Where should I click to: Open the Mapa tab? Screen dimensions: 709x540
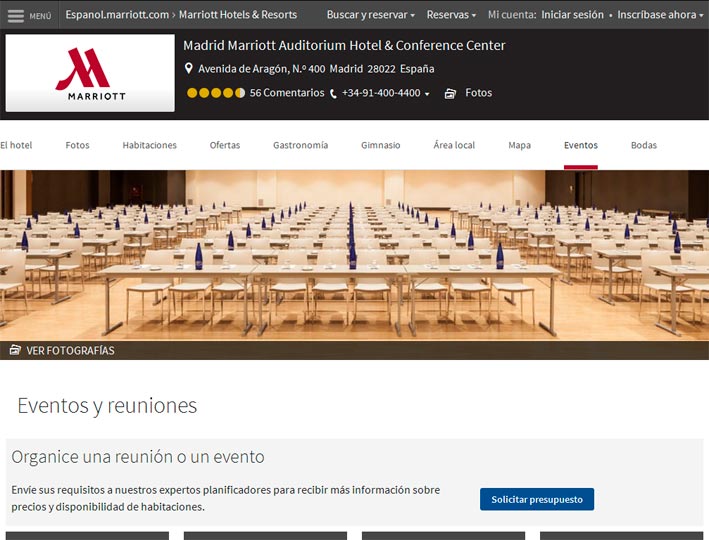[519, 145]
